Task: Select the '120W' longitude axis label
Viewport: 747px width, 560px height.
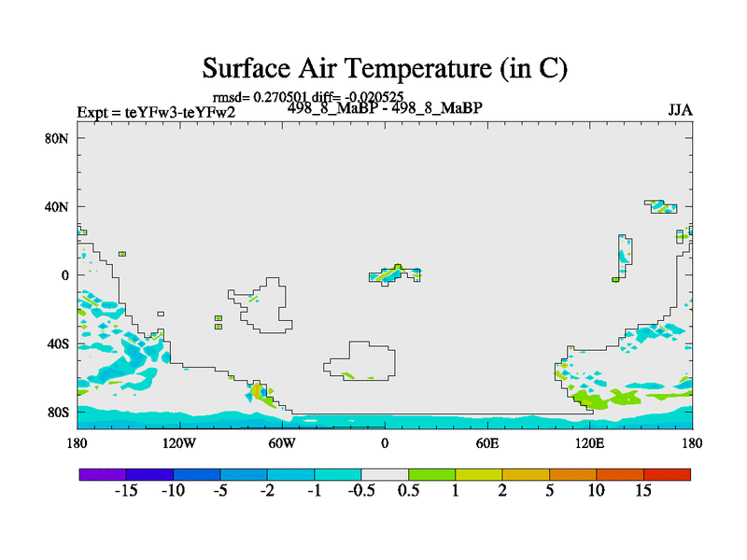Action: pyautogui.click(x=179, y=441)
